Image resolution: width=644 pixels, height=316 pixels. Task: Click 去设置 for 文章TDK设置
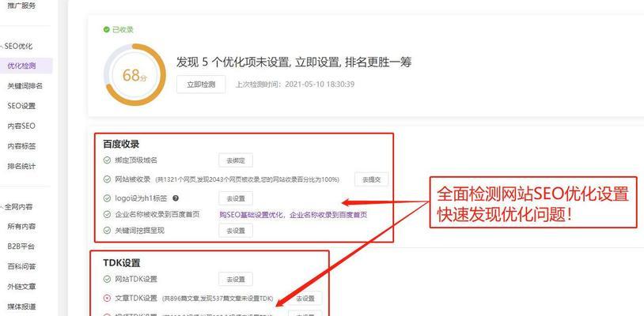305,299
